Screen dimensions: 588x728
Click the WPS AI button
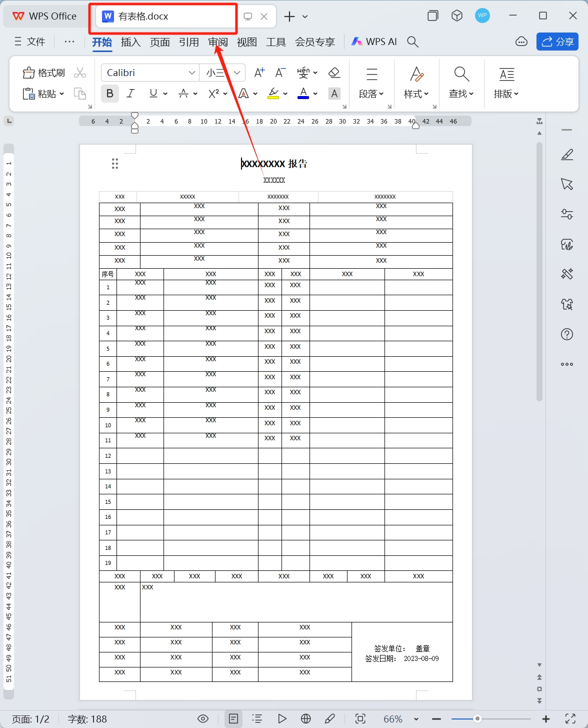[374, 42]
